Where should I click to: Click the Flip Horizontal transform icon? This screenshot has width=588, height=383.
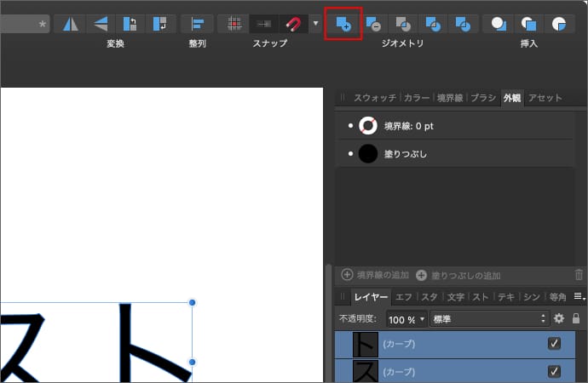(x=70, y=23)
